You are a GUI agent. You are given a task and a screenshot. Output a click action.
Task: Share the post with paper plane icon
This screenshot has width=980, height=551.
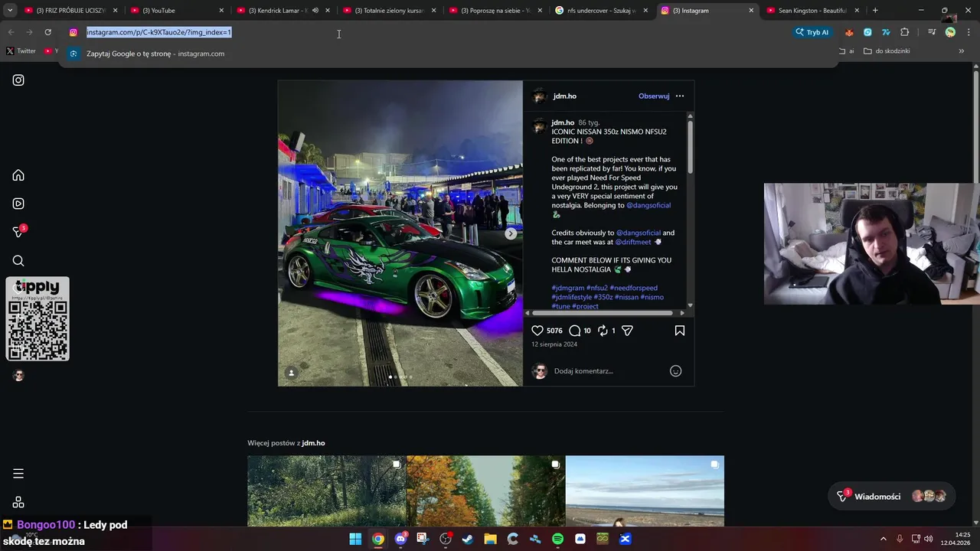point(627,331)
